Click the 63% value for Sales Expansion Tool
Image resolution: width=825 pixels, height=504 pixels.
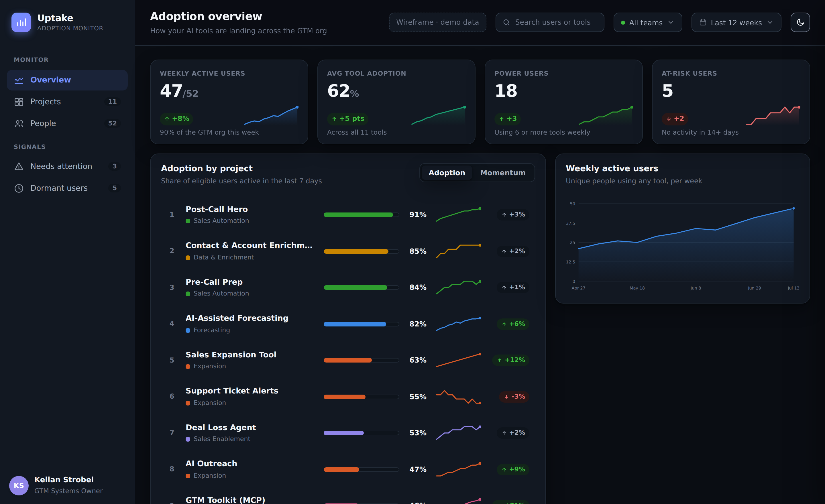[418, 360]
